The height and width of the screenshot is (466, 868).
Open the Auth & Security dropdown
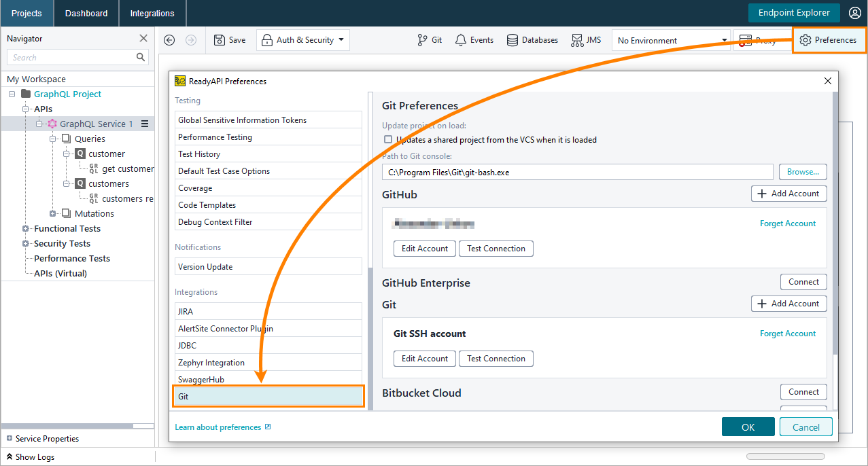pos(302,39)
